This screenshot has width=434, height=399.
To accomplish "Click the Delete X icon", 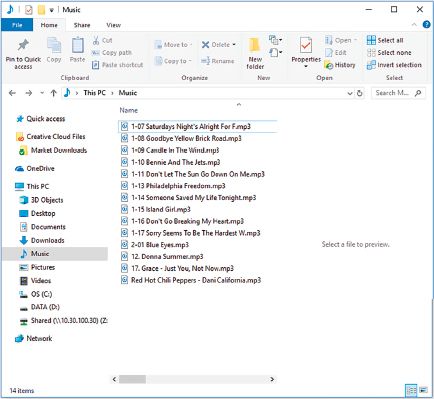I will pyautogui.click(x=205, y=45).
